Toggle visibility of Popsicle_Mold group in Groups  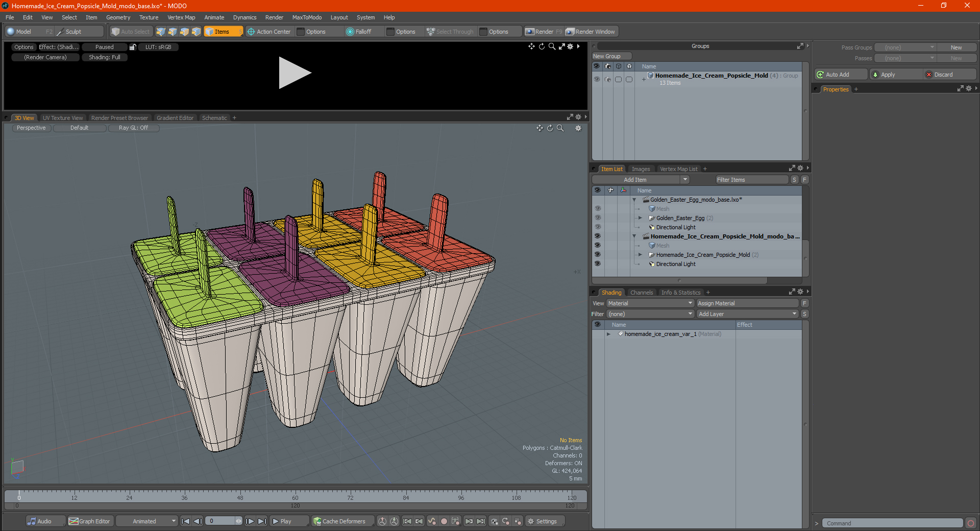597,79
